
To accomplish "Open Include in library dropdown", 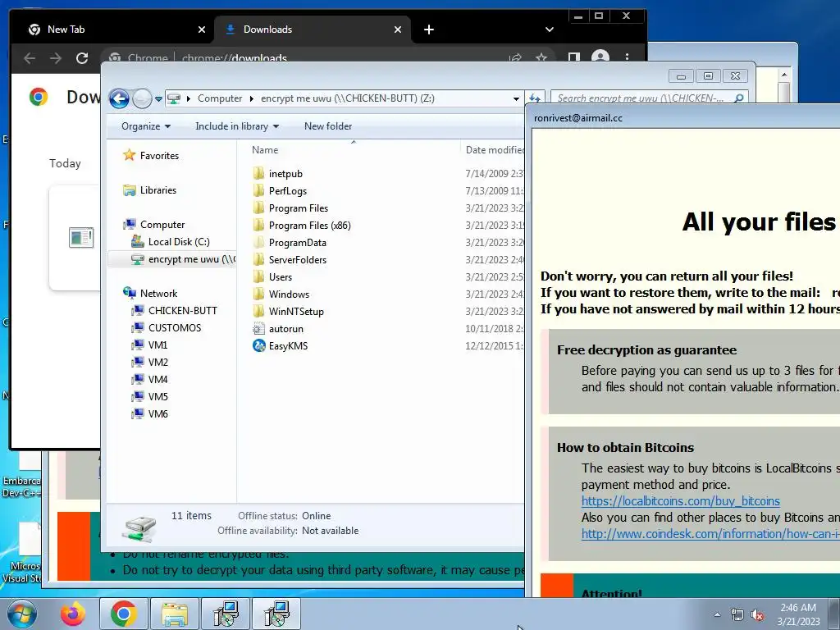I will coord(237,126).
